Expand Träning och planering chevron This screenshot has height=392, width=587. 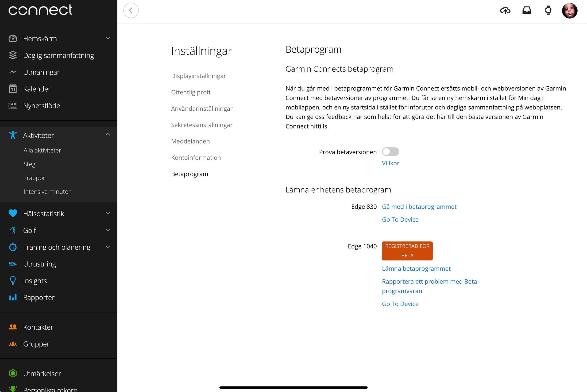108,247
